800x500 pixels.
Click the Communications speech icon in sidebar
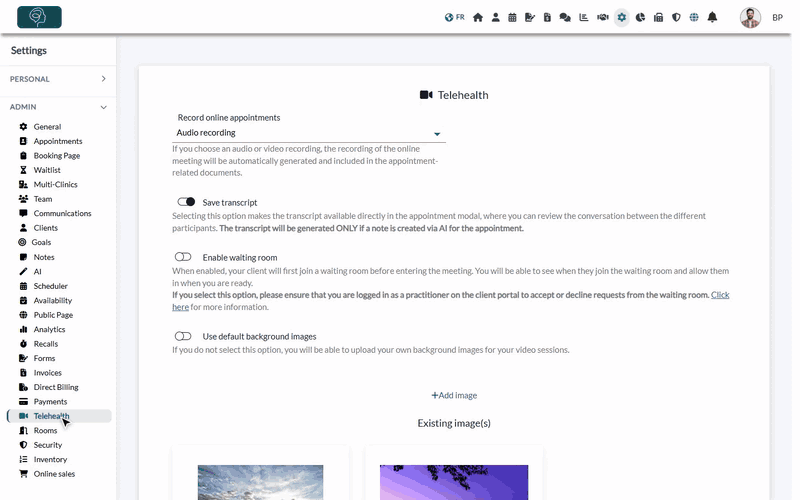23,213
